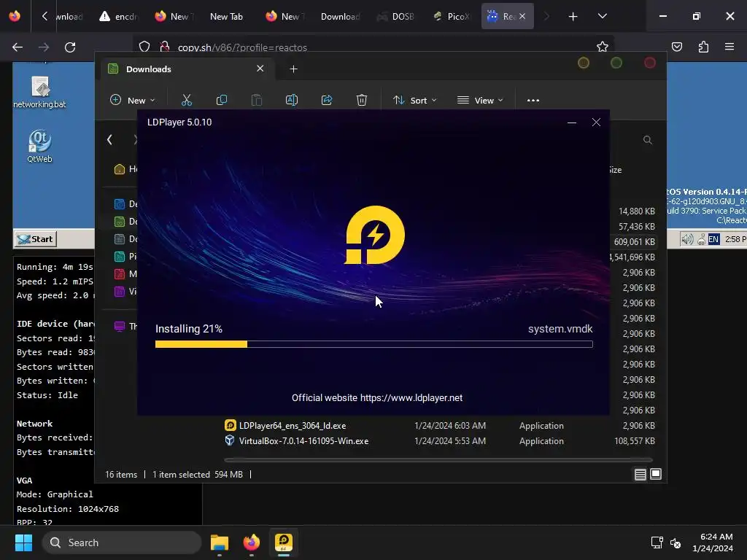Open Firefox extensions puzzle icon
This screenshot has height=560, width=747.
(x=703, y=47)
